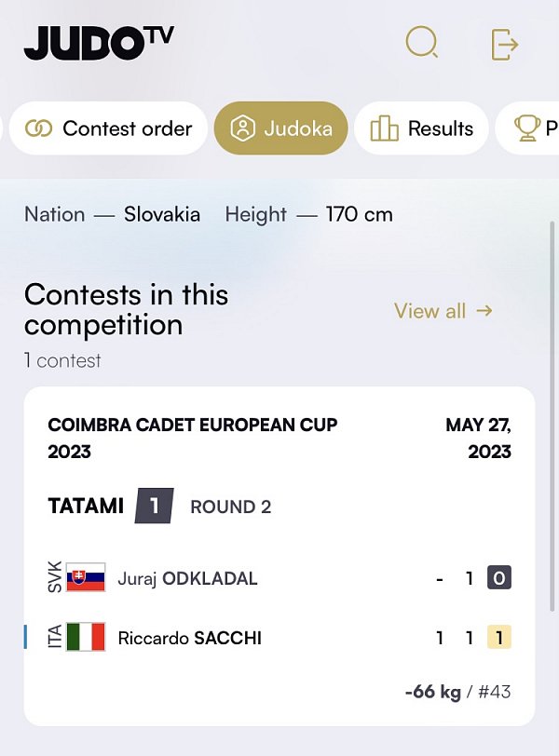Screen dimensions: 559x756
Task: Select the Judoka tab
Action: [x=280, y=128]
